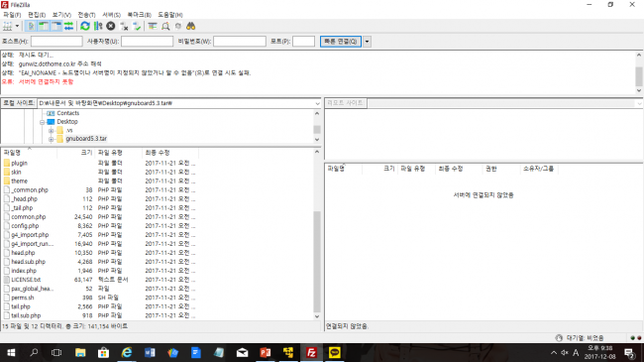Open the directory listing filters icon

click(153, 27)
